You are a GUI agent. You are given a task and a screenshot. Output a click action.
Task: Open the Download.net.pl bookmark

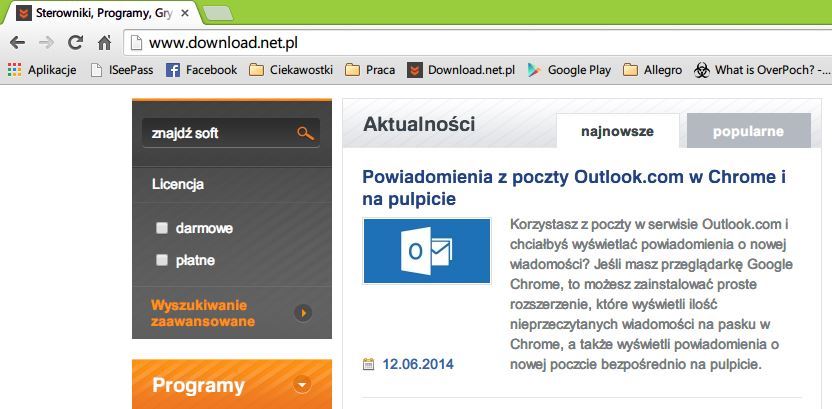click(x=461, y=70)
